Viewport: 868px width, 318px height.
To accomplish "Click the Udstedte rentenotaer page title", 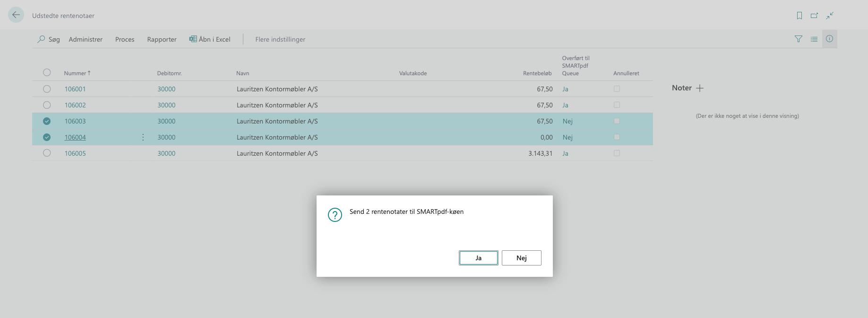I will 63,16.
